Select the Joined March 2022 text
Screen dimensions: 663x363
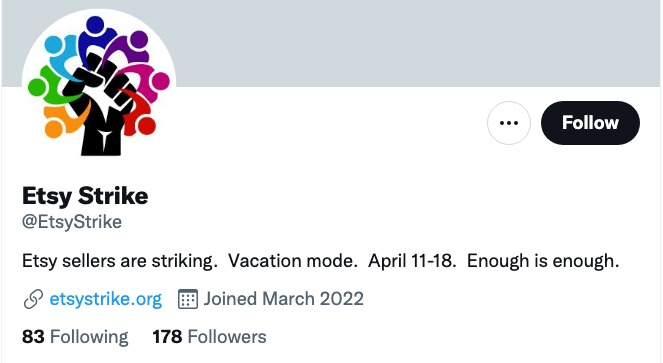(283, 299)
